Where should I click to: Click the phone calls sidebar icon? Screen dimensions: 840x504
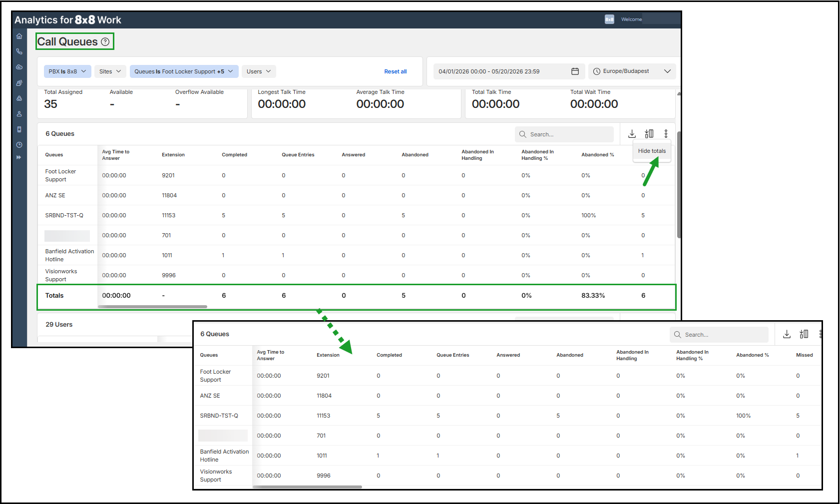pyautogui.click(x=19, y=51)
